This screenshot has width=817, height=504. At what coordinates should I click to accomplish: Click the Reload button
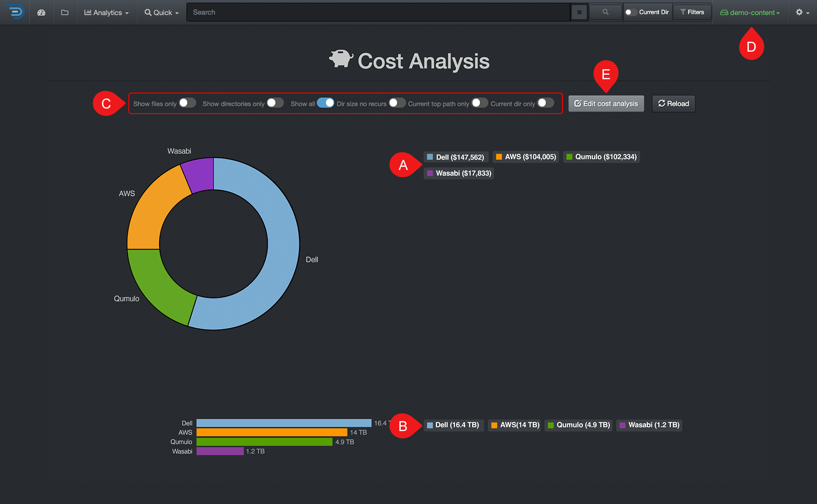673,104
